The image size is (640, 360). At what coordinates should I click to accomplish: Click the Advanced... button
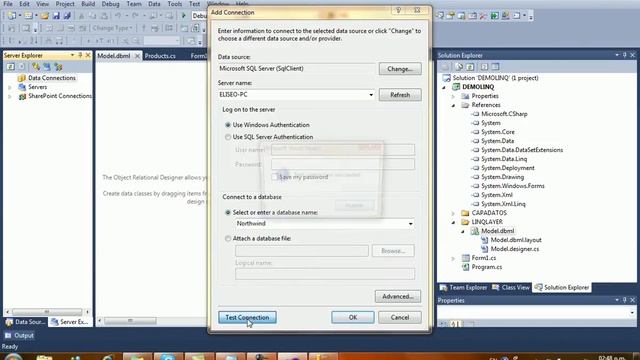pyautogui.click(x=398, y=296)
